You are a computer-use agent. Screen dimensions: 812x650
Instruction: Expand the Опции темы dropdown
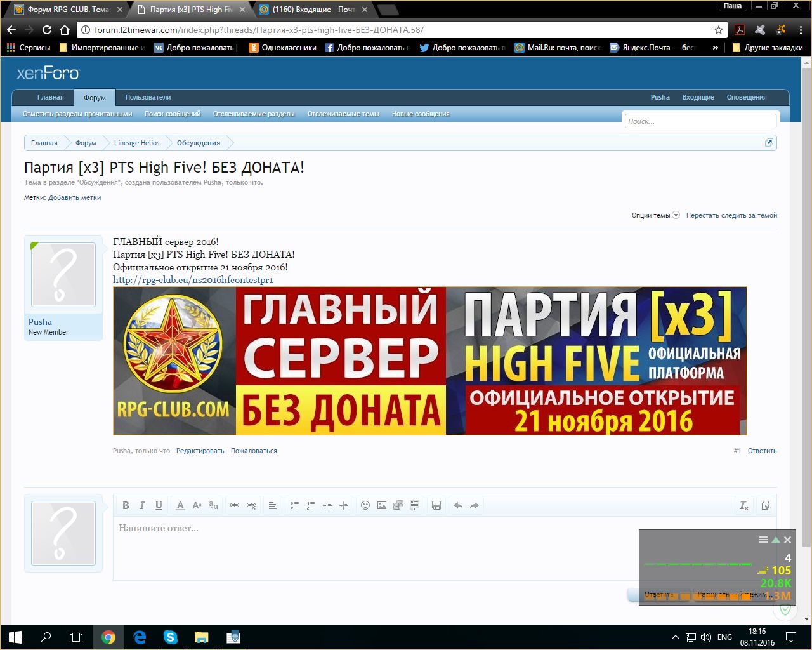(x=655, y=215)
